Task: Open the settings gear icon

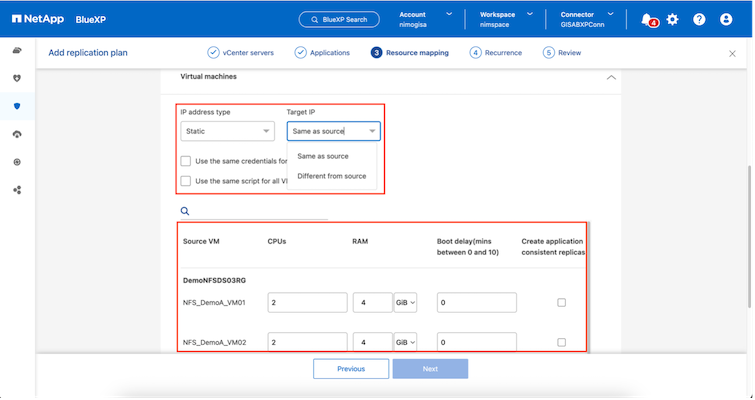Action: click(x=672, y=19)
